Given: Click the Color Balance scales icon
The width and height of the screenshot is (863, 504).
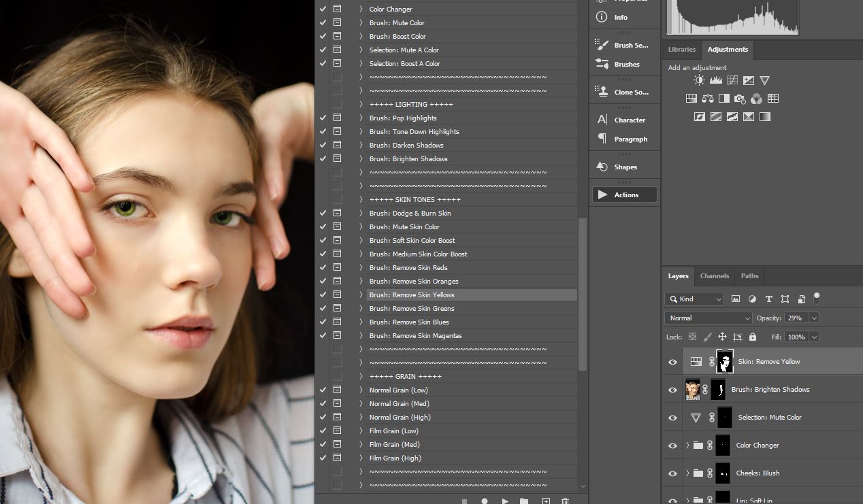Looking at the screenshot, I should (708, 99).
